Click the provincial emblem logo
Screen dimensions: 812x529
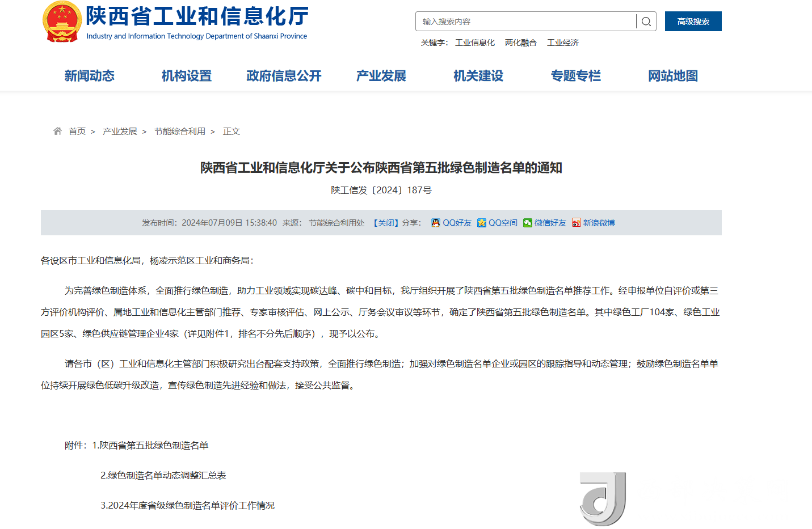pyautogui.click(x=62, y=23)
